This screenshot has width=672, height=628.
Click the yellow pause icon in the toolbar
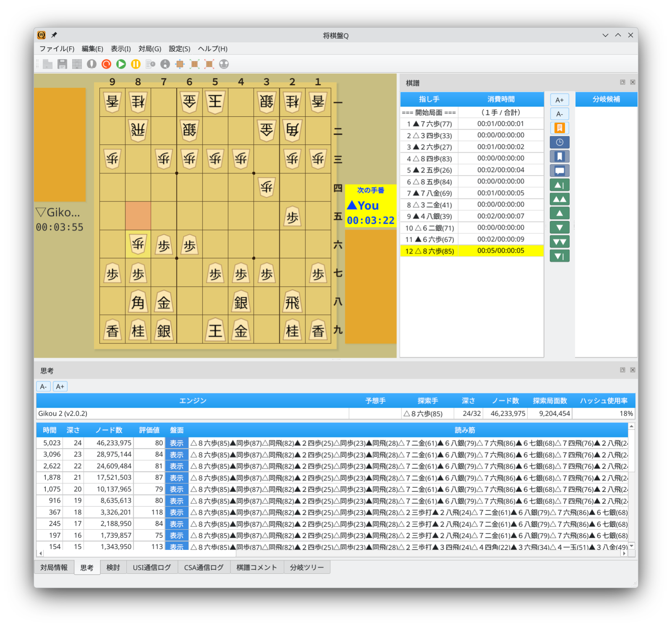click(x=135, y=64)
